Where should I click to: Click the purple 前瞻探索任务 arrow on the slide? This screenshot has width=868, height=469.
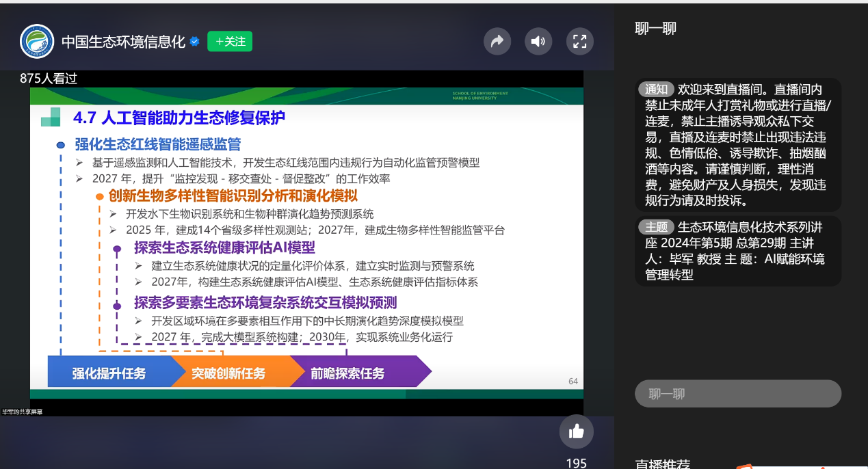(x=348, y=373)
